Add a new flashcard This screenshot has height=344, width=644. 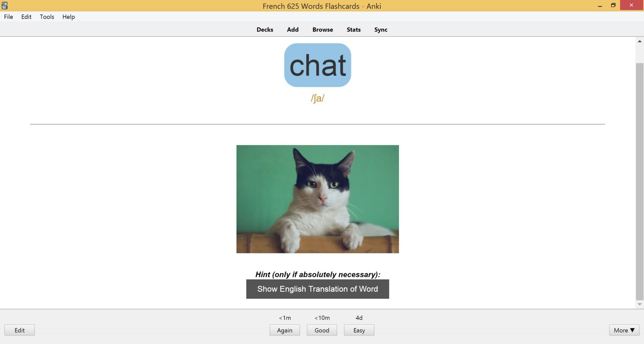click(292, 29)
